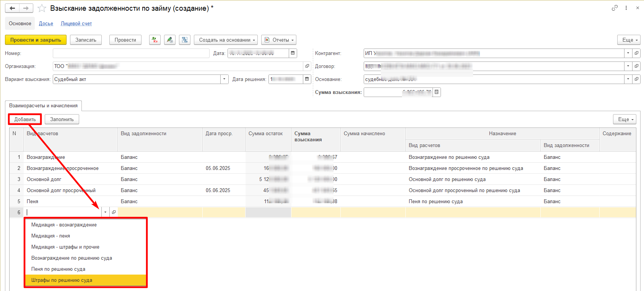This screenshot has width=644, height=291.
Task: Click the Добавить button
Action: point(25,119)
